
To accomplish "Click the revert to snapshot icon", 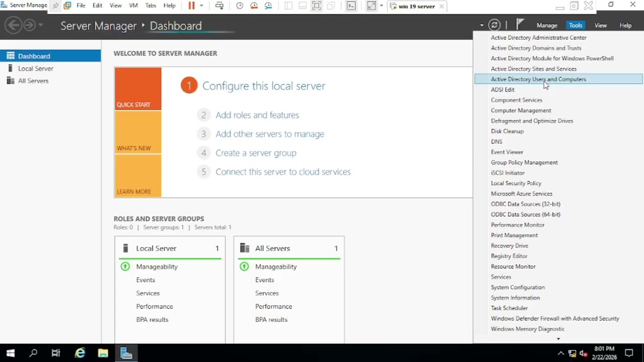I will coord(254,6).
